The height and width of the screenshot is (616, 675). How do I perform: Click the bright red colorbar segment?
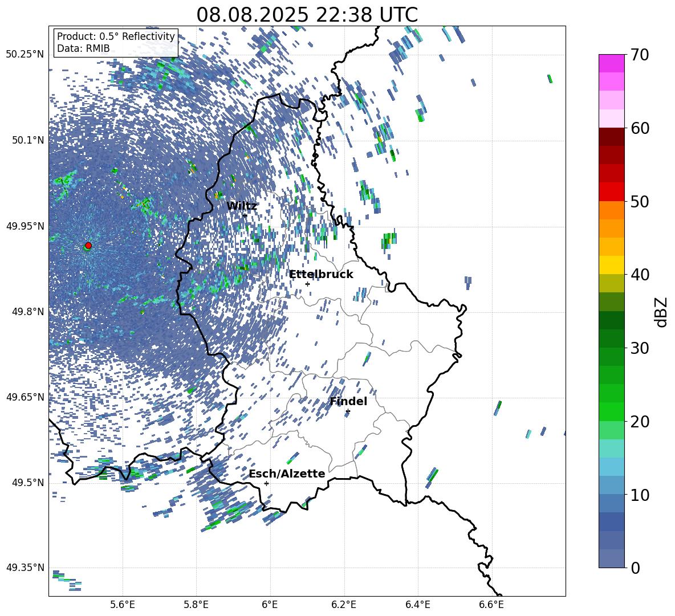[611, 191]
